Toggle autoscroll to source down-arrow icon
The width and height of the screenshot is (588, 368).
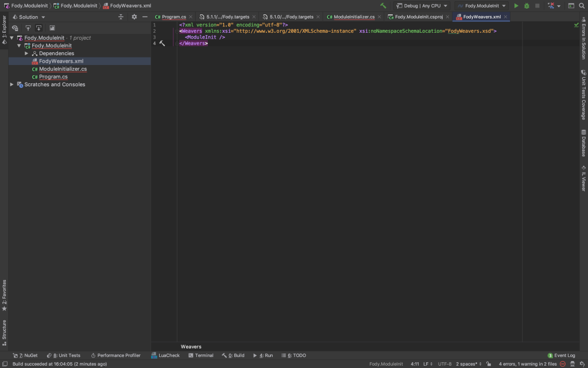pyautogui.click(x=38, y=28)
